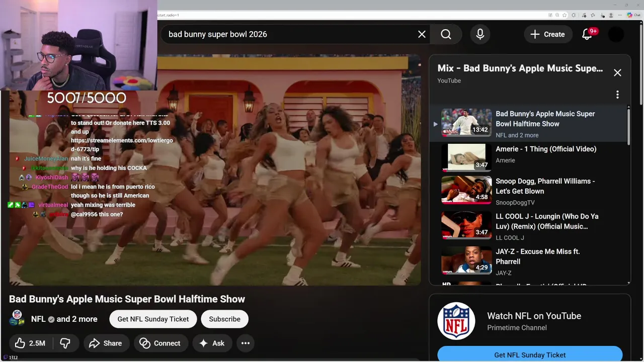Share the halftime show video
Image resolution: width=644 pixels, height=362 pixels.
click(105, 343)
